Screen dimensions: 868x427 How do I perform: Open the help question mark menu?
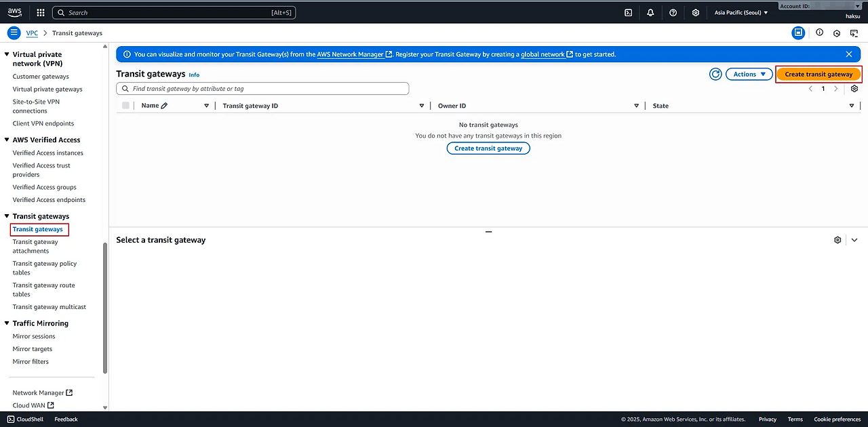point(673,12)
